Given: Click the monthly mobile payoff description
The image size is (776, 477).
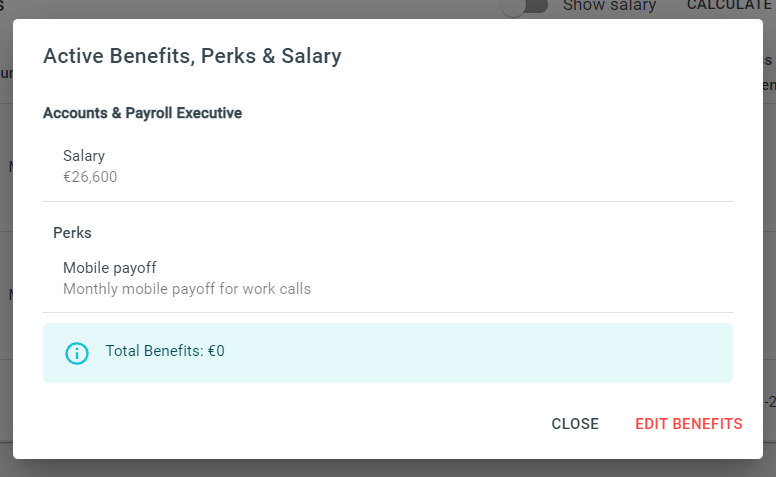Looking at the screenshot, I should pyautogui.click(x=187, y=288).
